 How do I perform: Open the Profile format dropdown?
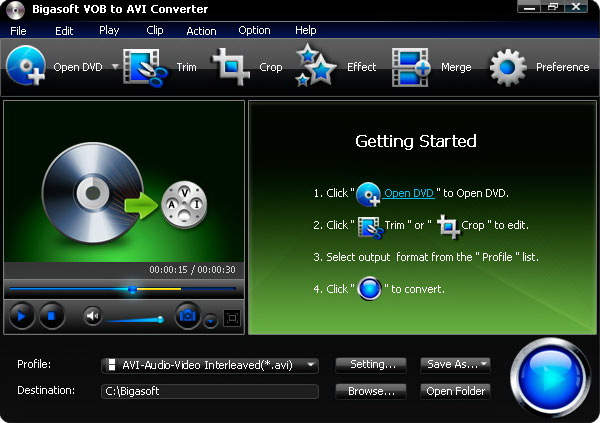point(210,365)
